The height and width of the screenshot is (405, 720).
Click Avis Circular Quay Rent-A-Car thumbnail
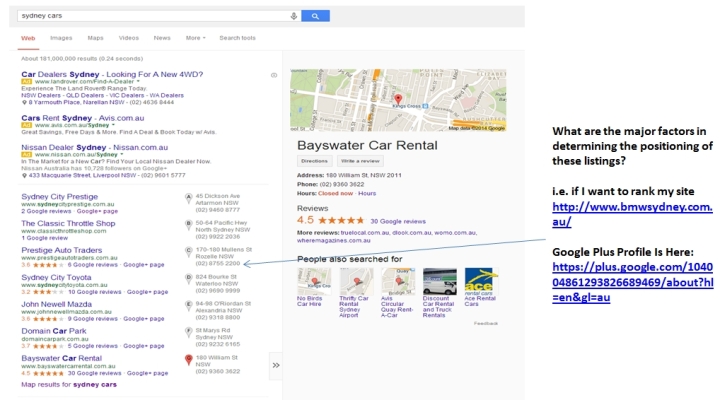pos(398,281)
